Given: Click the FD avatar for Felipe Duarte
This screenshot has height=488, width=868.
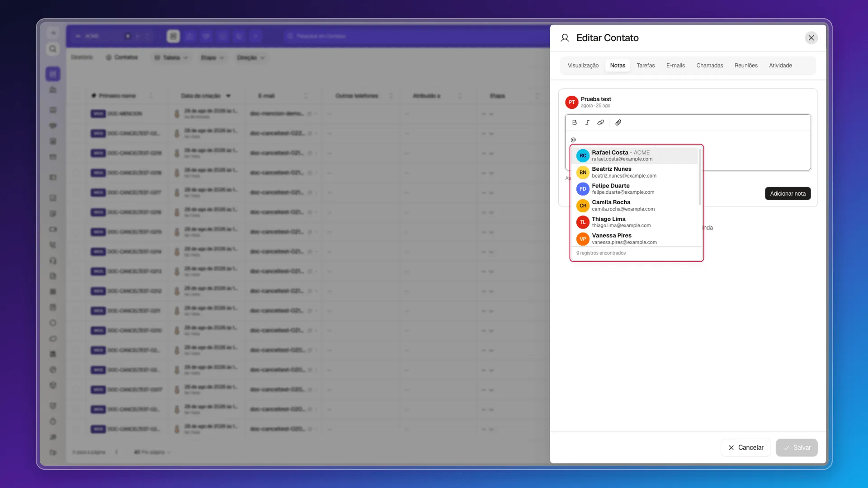Looking at the screenshot, I should coord(583,189).
